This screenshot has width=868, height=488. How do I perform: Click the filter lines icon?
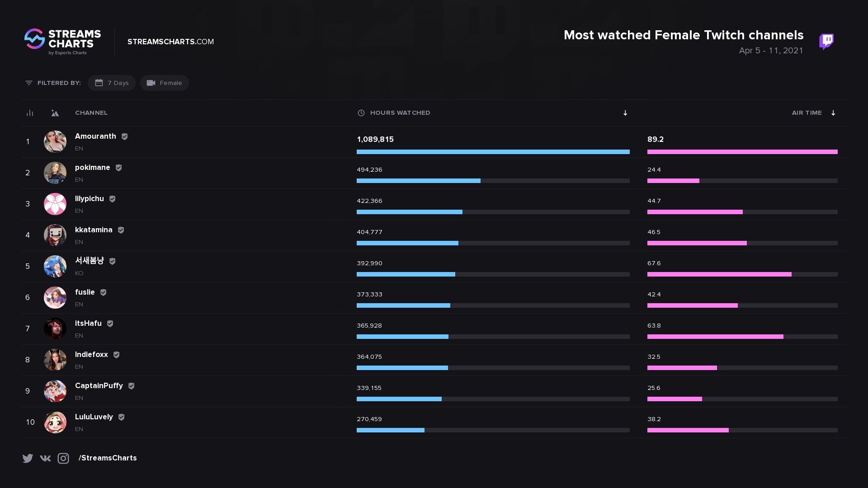click(29, 83)
